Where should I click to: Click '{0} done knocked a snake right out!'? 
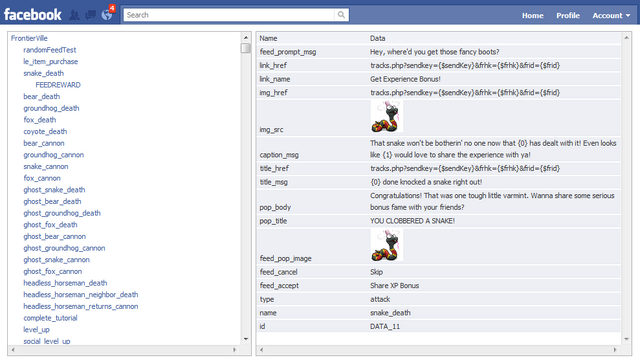pos(426,182)
